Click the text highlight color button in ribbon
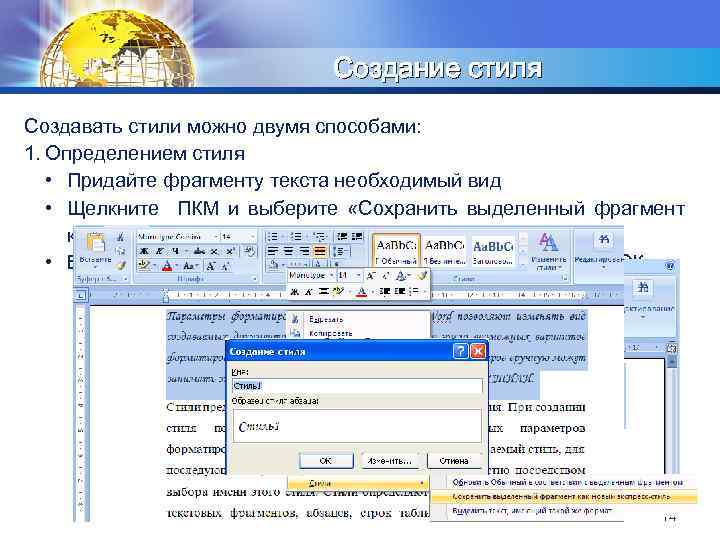Image resolution: width=720 pixels, height=540 pixels. 144,265
